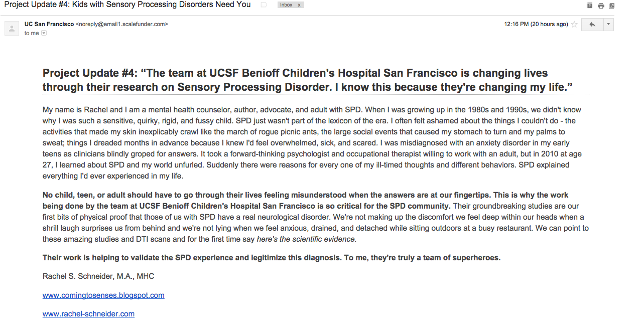The image size is (644, 328).
Task: Click the sender name UC San Francisco
Action: (49, 24)
